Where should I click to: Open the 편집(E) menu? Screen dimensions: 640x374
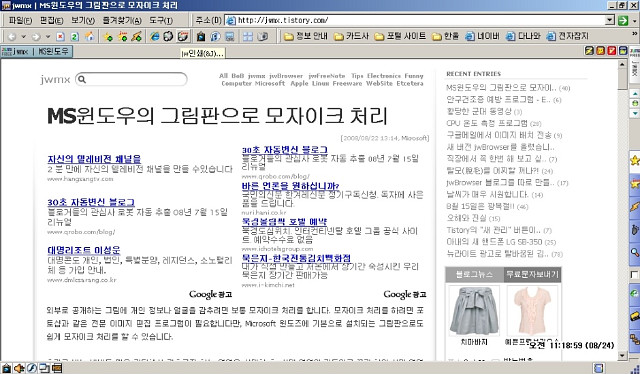(x=51, y=20)
